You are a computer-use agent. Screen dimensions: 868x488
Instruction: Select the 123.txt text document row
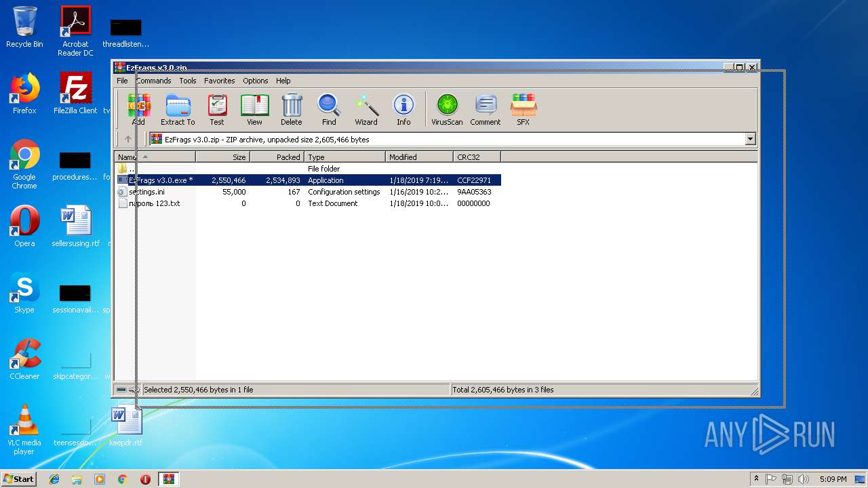tap(309, 203)
